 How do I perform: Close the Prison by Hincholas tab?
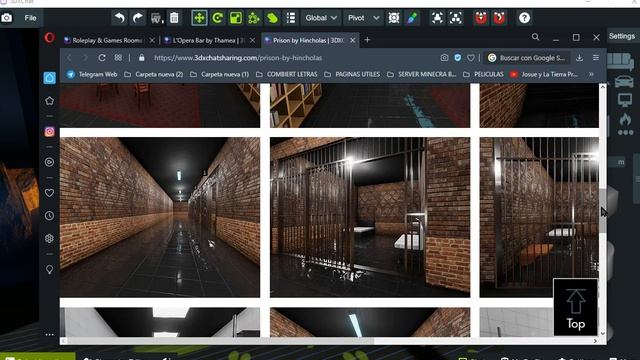tap(352, 40)
